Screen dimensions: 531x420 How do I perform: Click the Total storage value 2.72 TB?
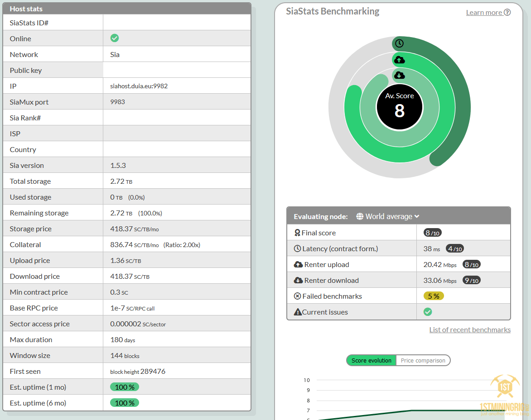[x=121, y=181]
